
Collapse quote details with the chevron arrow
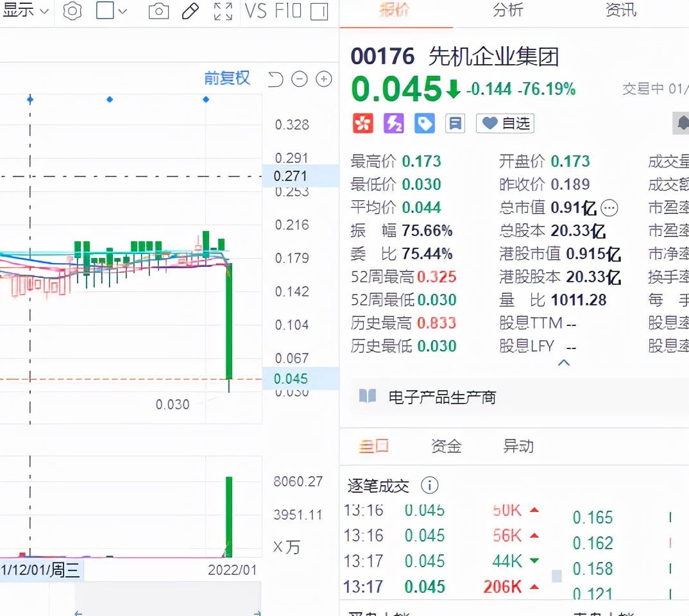pyautogui.click(x=563, y=363)
